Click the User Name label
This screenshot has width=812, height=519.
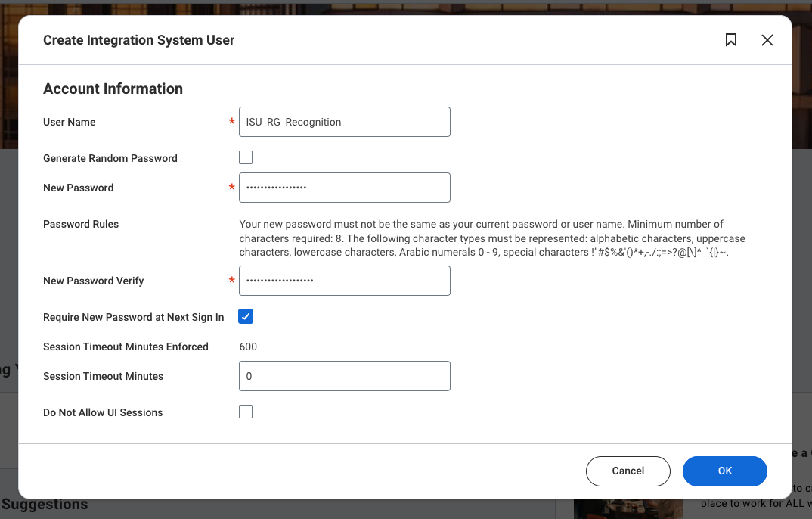70,123
